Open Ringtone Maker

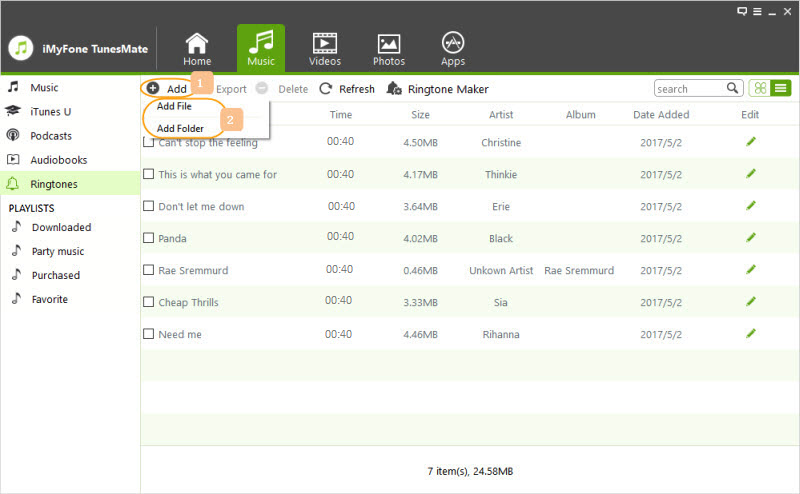[448, 89]
